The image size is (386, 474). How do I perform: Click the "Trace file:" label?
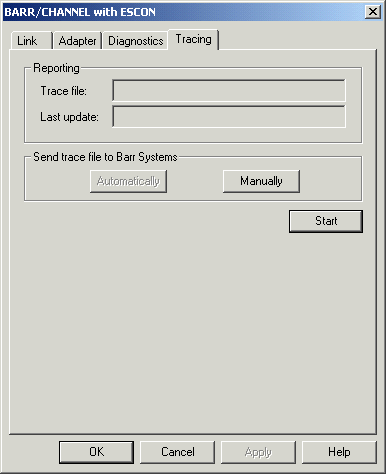coord(64,91)
